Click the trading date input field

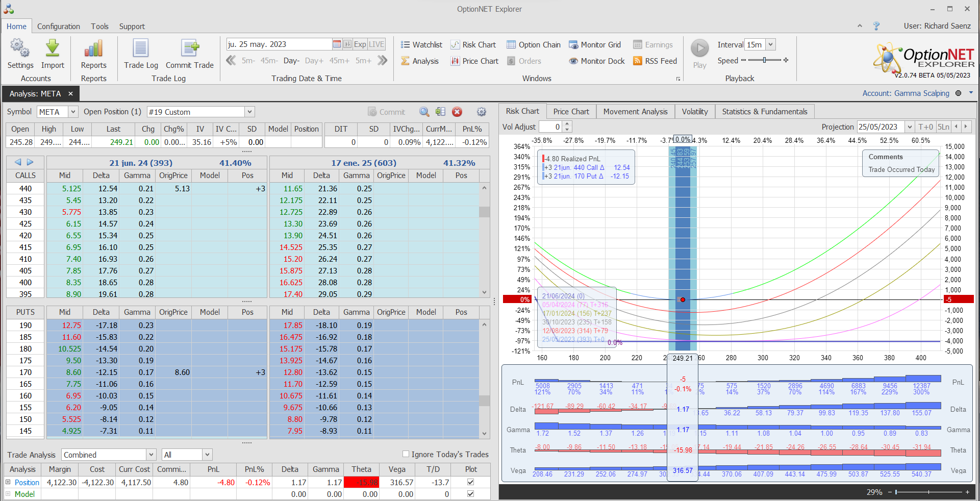click(279, 44)
